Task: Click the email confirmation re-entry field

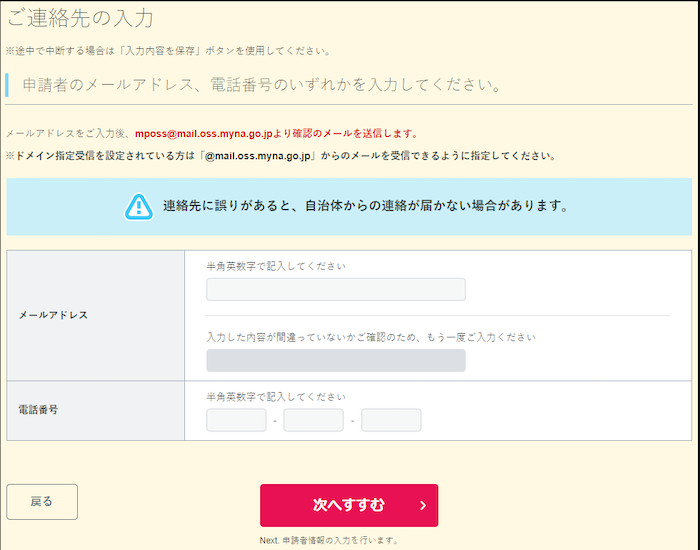Action: pyautogui.click(x=335, y=360)
